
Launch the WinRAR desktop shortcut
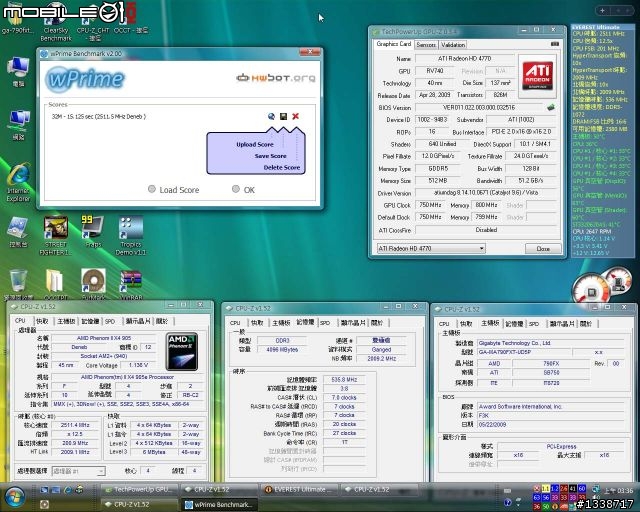coord(131,284)
